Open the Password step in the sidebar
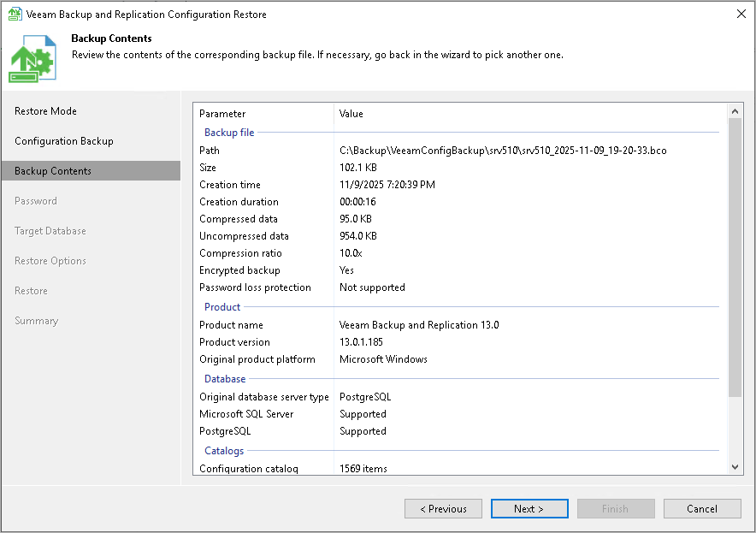Image resolution: width=756 pixels, height=533 pixels. (x=35, y=200)
